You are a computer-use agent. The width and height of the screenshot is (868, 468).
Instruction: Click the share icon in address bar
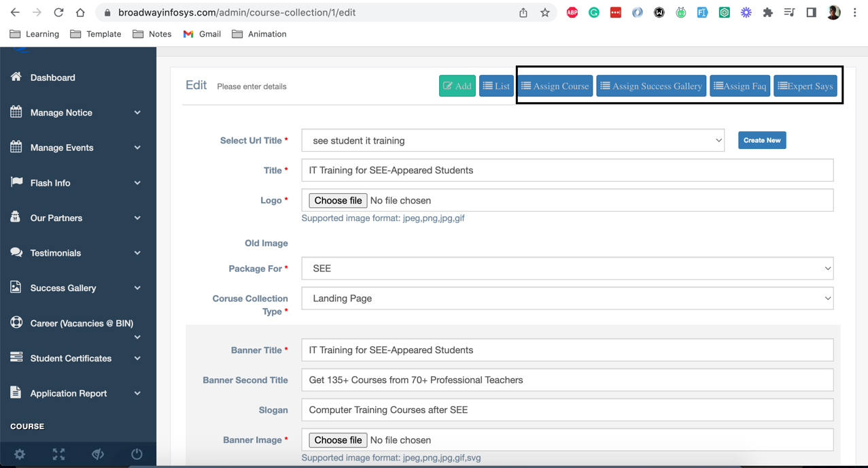523,12
